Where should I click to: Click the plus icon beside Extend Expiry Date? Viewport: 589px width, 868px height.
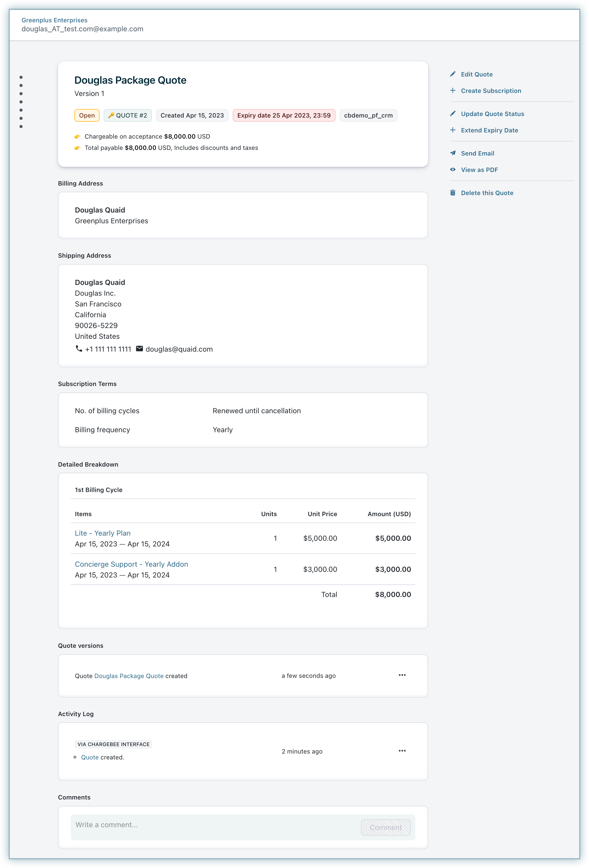[453, 130]
